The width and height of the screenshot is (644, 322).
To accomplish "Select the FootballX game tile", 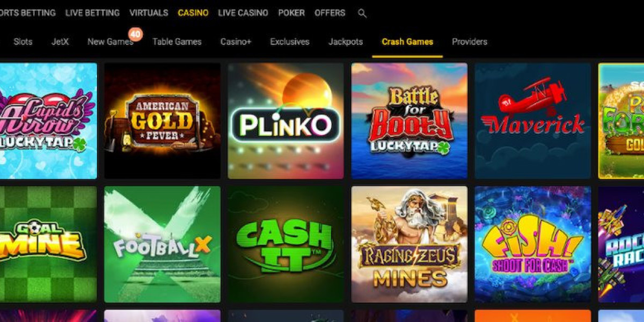I will [x=162, y=244].
